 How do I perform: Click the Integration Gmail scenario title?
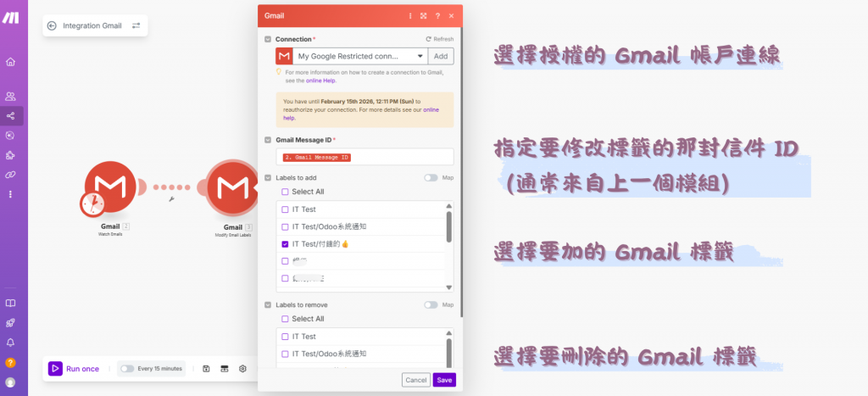[x=92, y=25]
